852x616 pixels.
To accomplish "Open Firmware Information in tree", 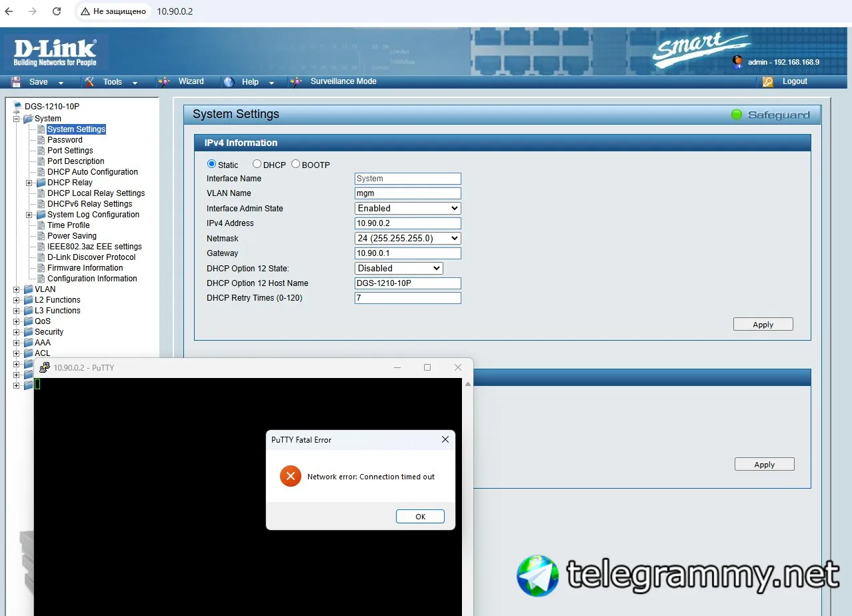I will tap(85, 268).
